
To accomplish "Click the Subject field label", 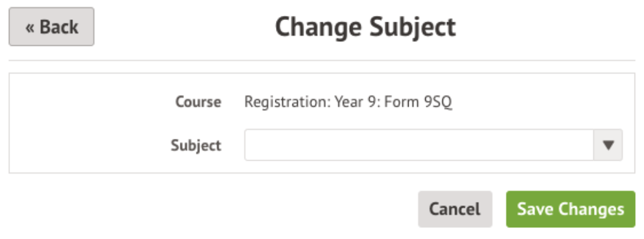I will click(196, 145).
